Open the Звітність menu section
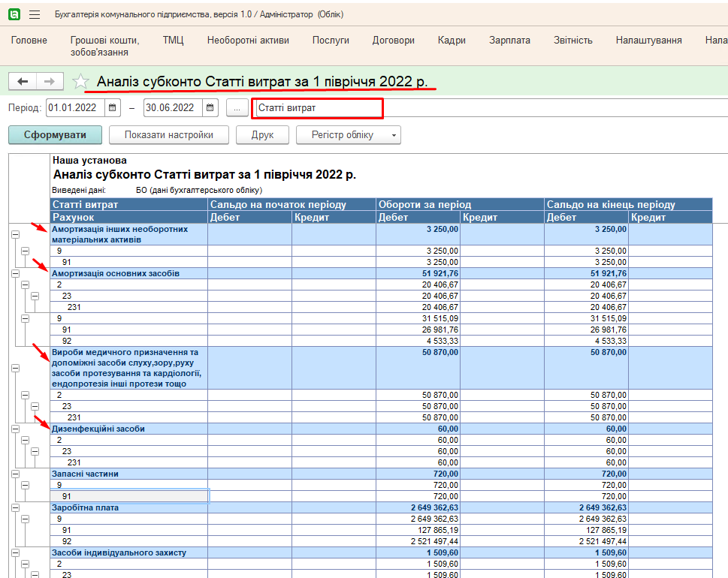This screenshot has height=578, width=728. pyautogui.click(x=572, y=41)
